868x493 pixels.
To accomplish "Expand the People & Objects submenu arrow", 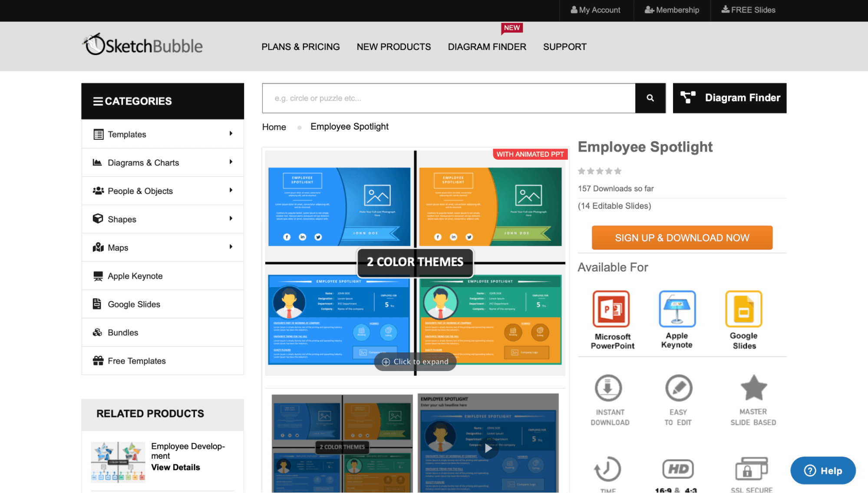I will click(231, 190).
